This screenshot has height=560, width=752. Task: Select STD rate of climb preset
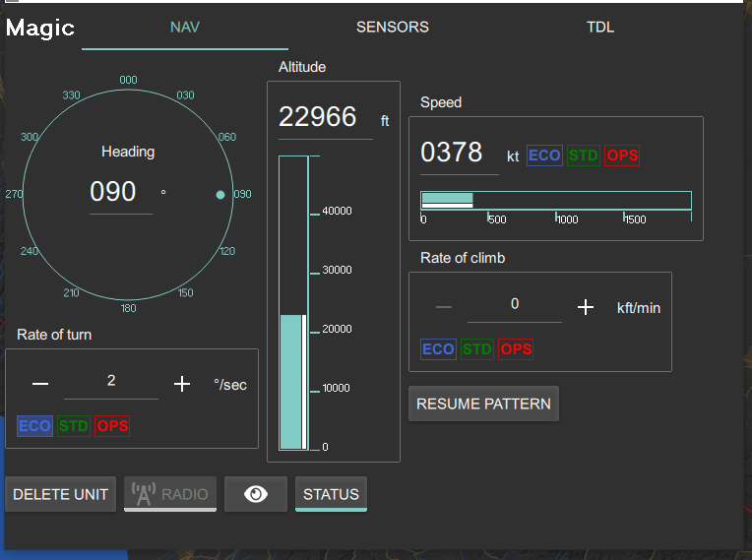pyautogui.click(x=477, y=349)
